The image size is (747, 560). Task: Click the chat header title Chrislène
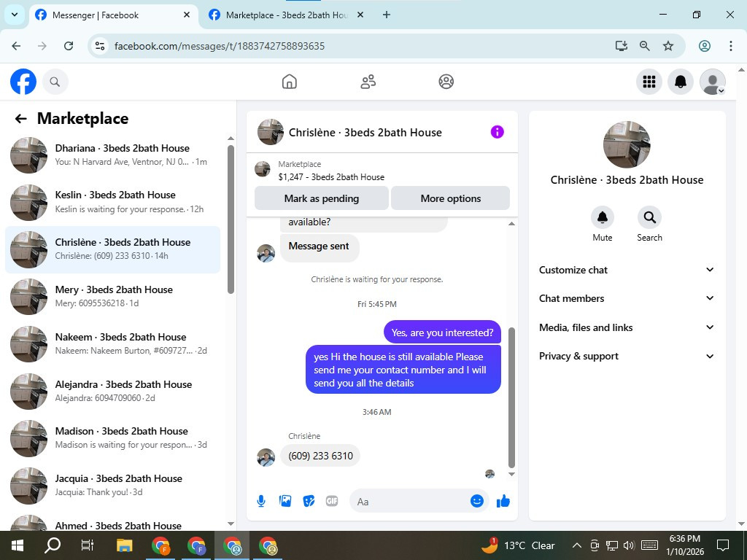tap(365, 133)
